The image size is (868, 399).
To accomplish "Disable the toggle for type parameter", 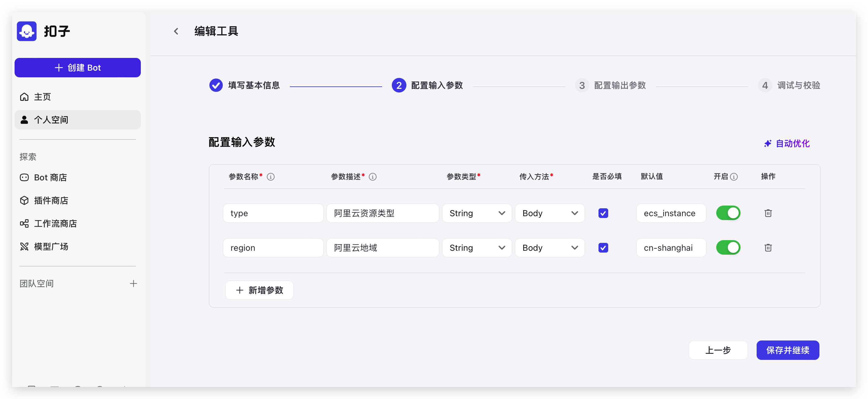I will [728, 213].
